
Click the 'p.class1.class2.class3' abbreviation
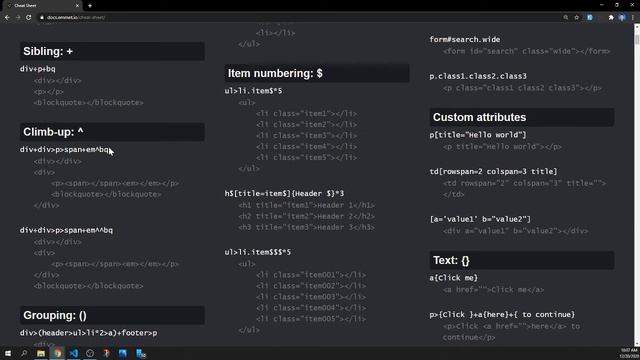coord(478,76)
